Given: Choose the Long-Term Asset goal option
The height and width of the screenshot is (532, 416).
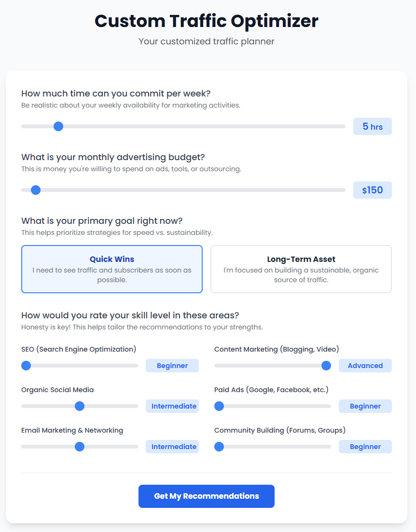Looking at the screenshot, I should pos(301,269).
